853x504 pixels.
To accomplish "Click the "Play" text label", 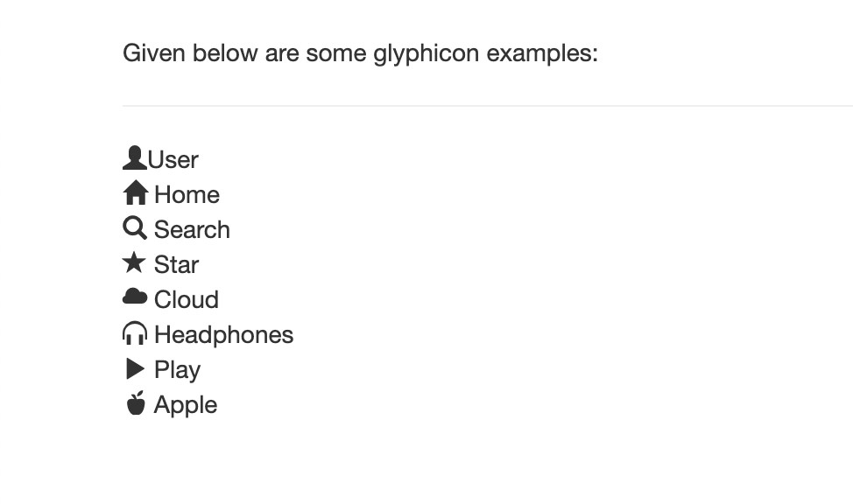I will click(178, 370).
